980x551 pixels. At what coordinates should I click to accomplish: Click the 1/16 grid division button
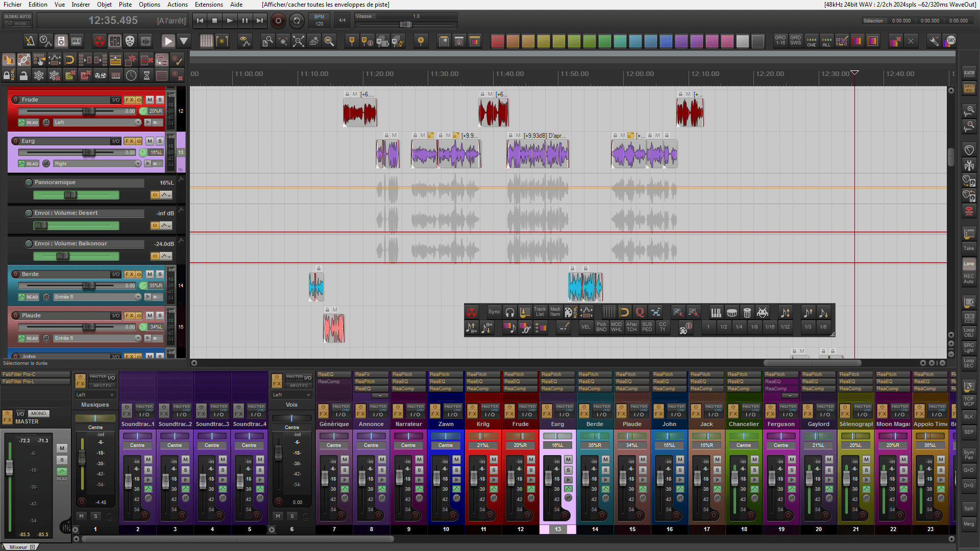click(x=770, y=327)
